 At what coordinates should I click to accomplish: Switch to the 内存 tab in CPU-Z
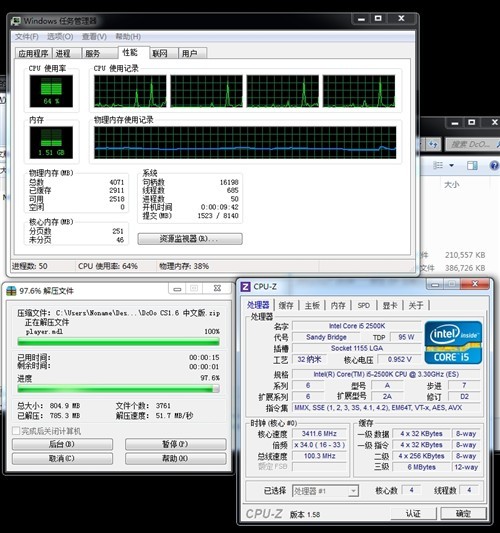pyautogui.click(x=338, y=305)
